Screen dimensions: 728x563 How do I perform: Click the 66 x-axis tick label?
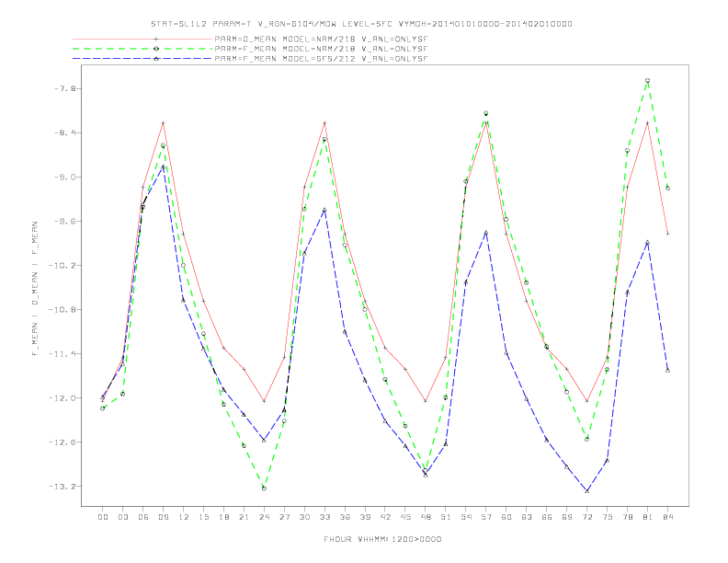547,517
